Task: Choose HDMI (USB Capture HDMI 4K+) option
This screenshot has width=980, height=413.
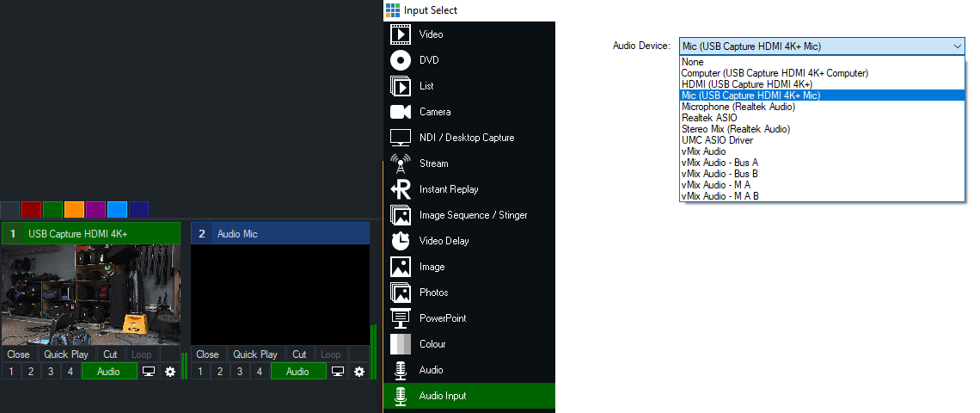Action: 822,84
